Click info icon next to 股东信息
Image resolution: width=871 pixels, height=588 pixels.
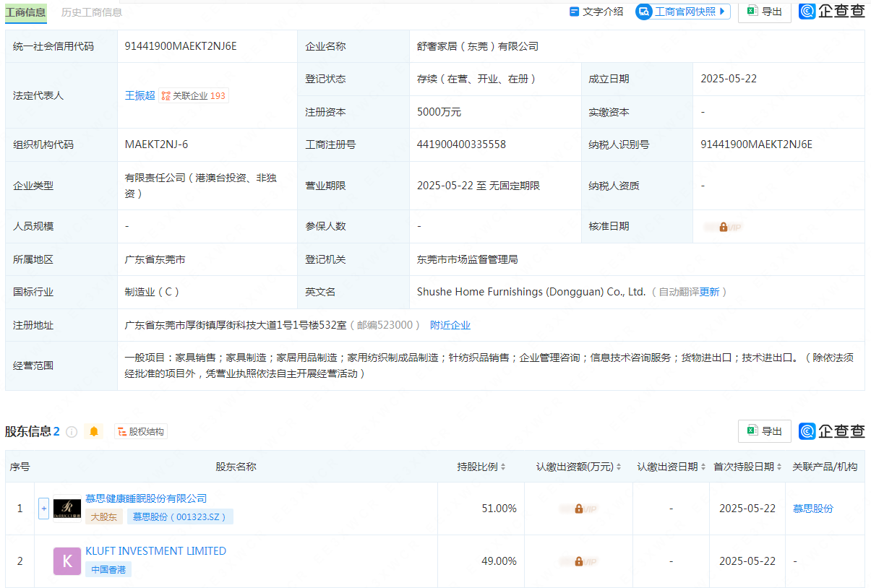[72, 432]
